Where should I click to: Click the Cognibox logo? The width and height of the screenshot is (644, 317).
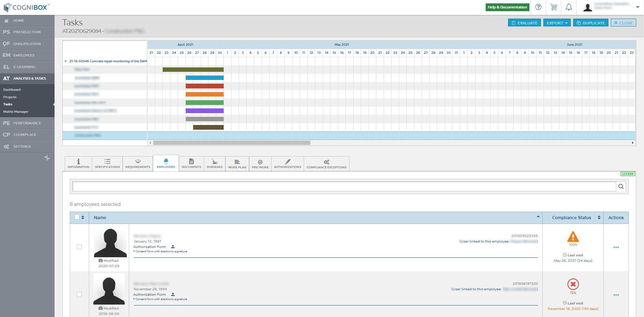26,7
